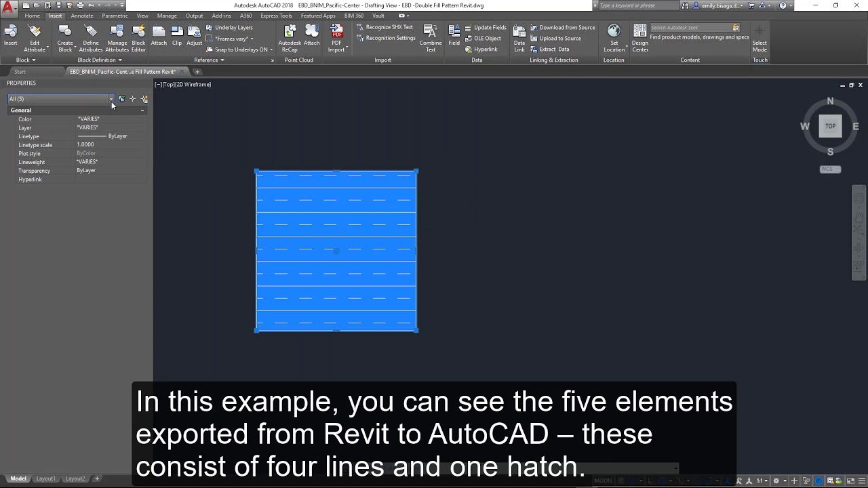
Task: Select the Combine Text tool
Action: [431, 37]
